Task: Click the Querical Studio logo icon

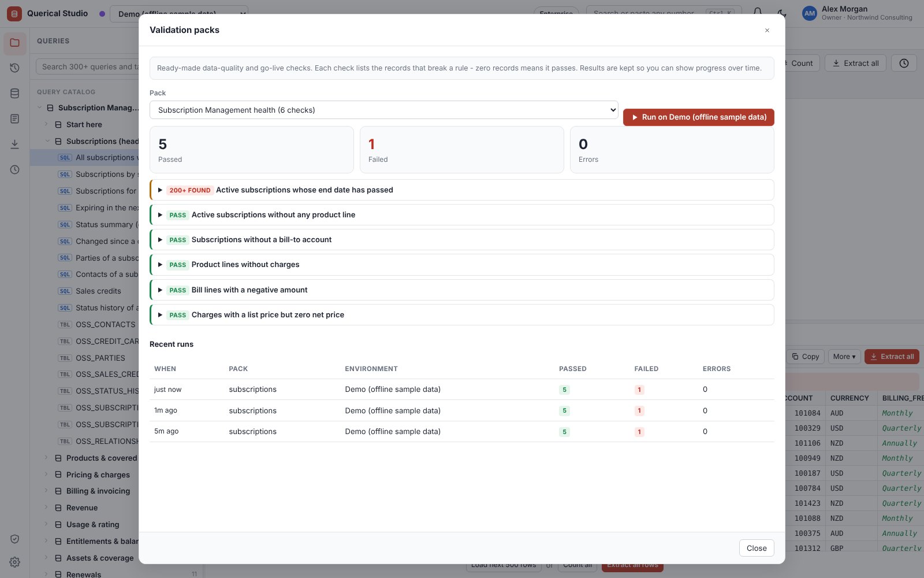Action: (x=14, y=13)
